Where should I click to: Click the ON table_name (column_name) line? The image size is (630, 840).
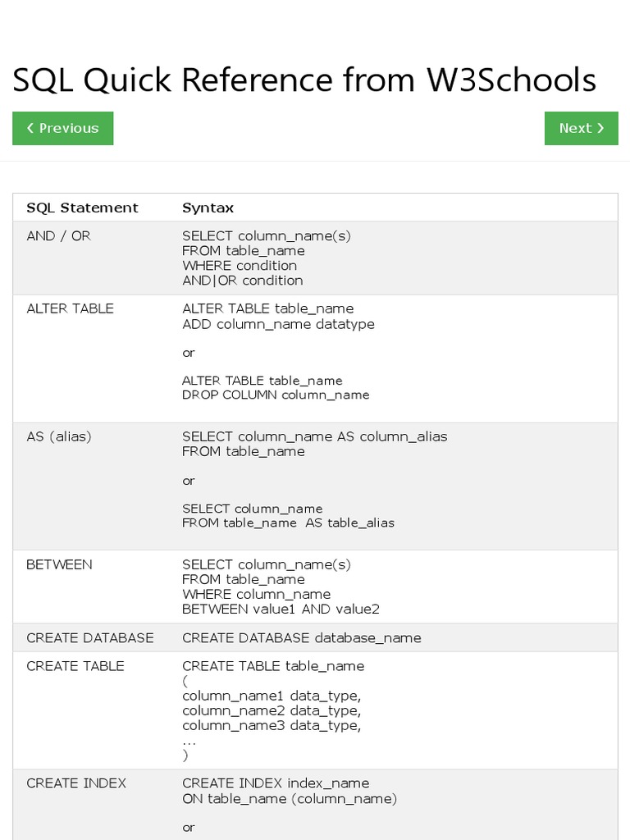coord(290,798)
